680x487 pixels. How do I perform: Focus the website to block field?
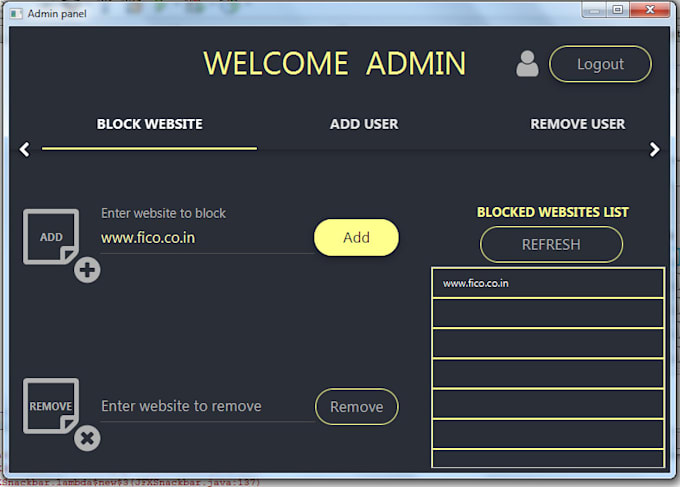point(207,238)
